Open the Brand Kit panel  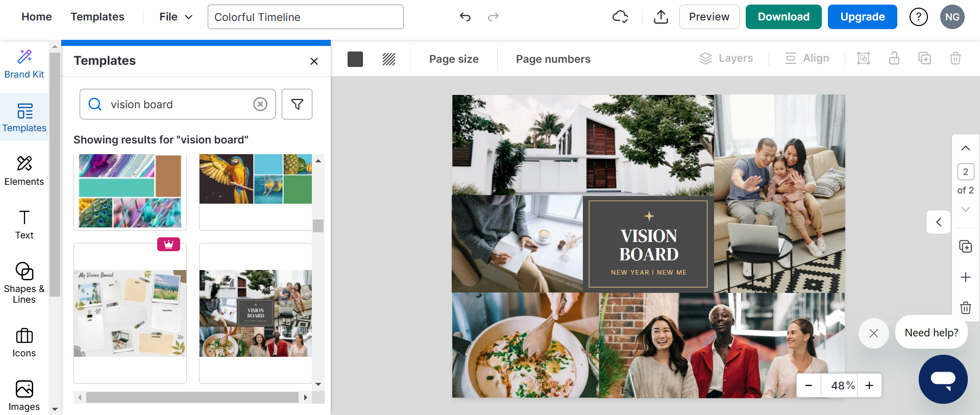point(24,64)
